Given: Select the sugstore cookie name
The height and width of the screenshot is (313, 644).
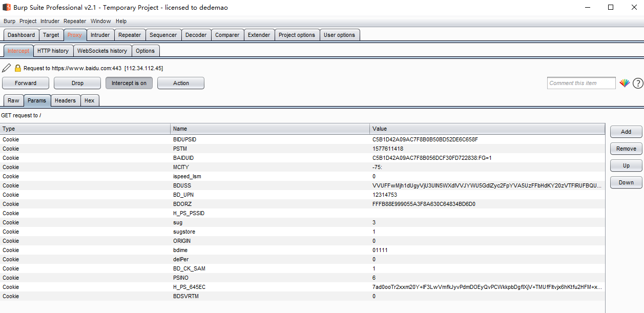Looking at the screenshot, I should (184, 232).
